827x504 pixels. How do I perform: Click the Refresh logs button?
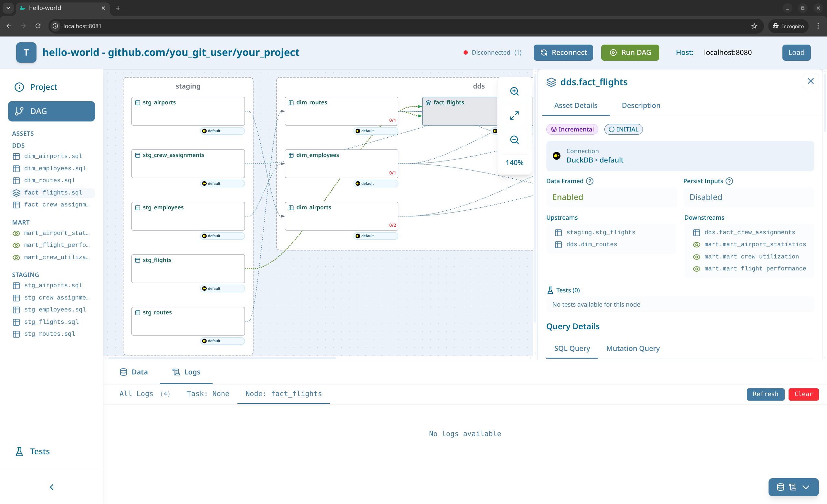765,394
